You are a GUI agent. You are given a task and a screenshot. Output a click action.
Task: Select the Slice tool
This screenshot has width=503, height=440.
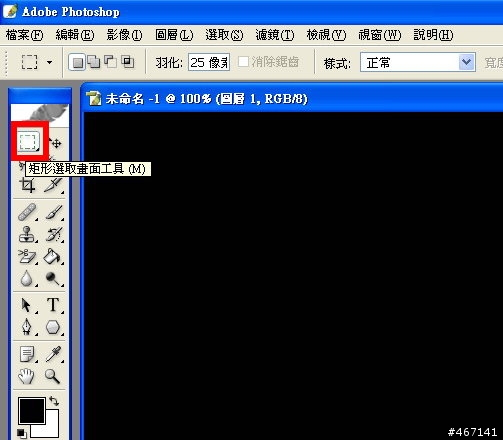(x=54, y=185)
